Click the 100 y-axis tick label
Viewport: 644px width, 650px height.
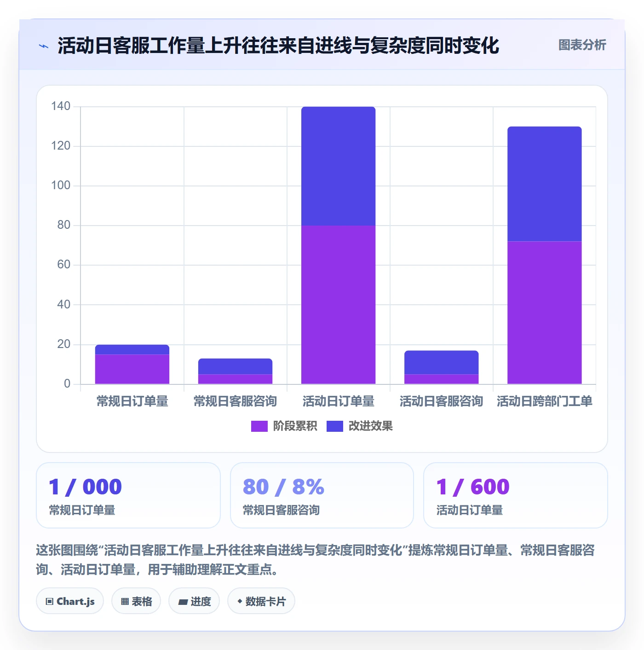click(x=61, y=186)
